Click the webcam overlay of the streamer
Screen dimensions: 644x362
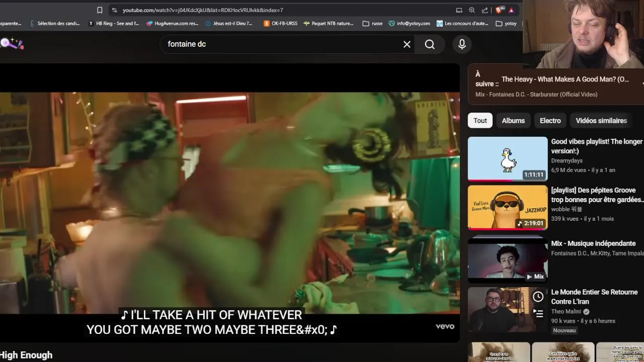tap(583, 34)
